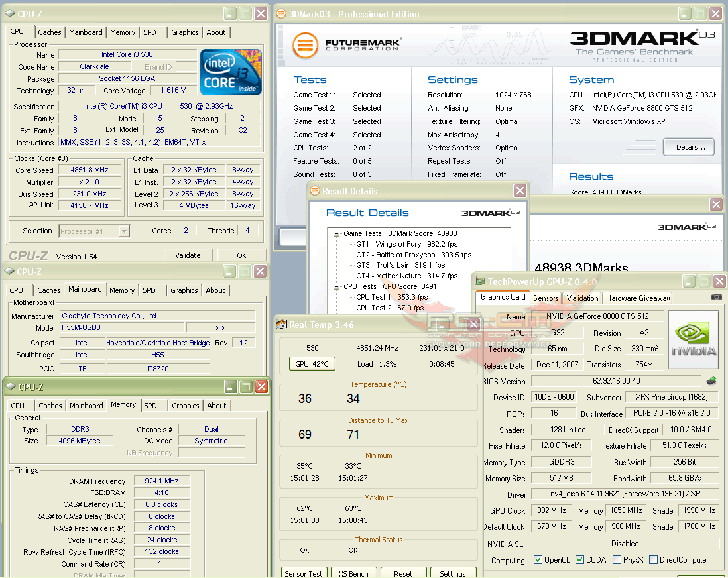Select the CPU Test 1 result row
This screenshot has width=728, height=578.
[392, 297]
